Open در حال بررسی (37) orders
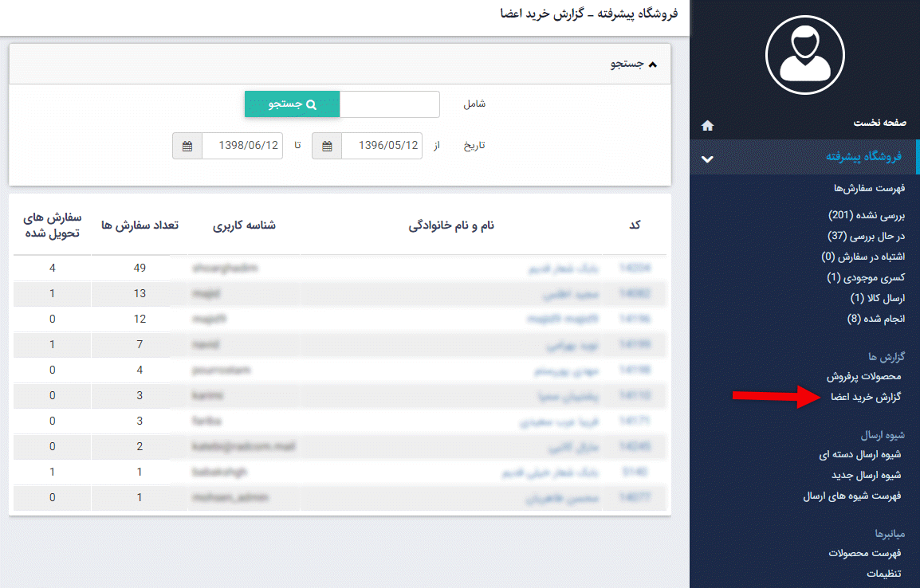920x588 pixels. [866, 236]
